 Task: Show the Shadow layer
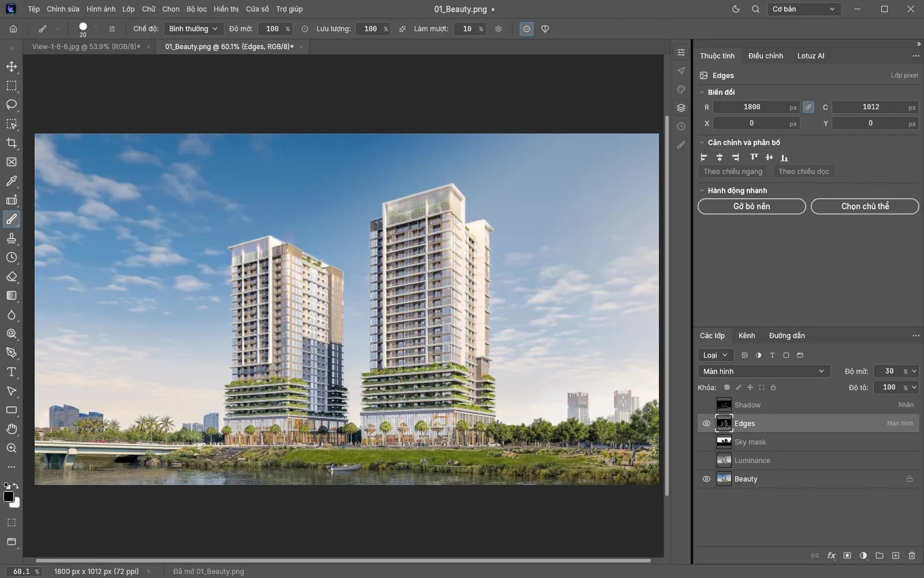[706, 405]
